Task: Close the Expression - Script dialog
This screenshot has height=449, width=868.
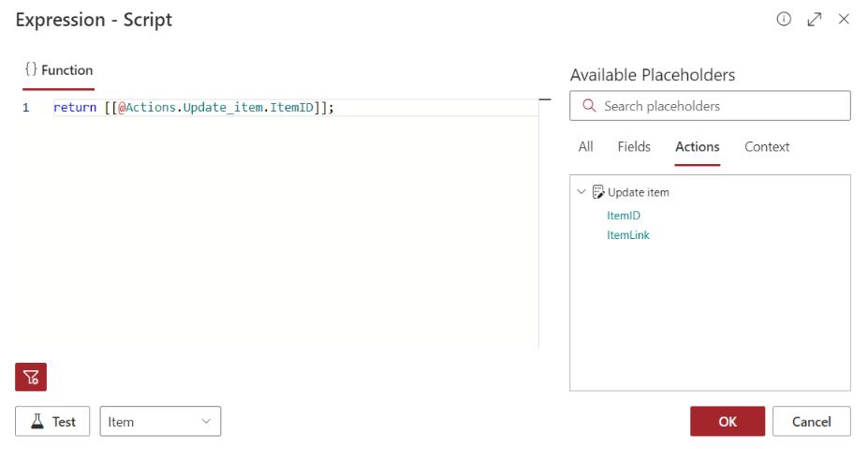Action: coord(844,19)
